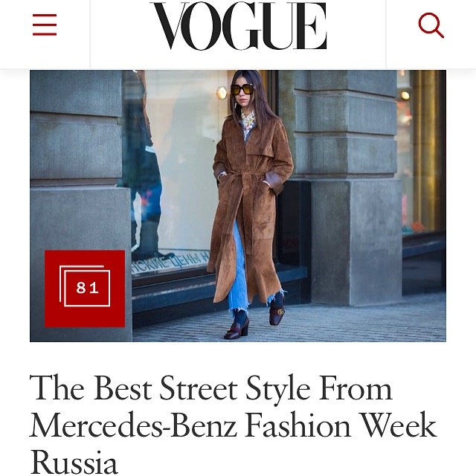The height and width of the screenshot is (476, 476).
Task: Select the stacked-frames gallery symbol
Action: [x=85, y=286]
